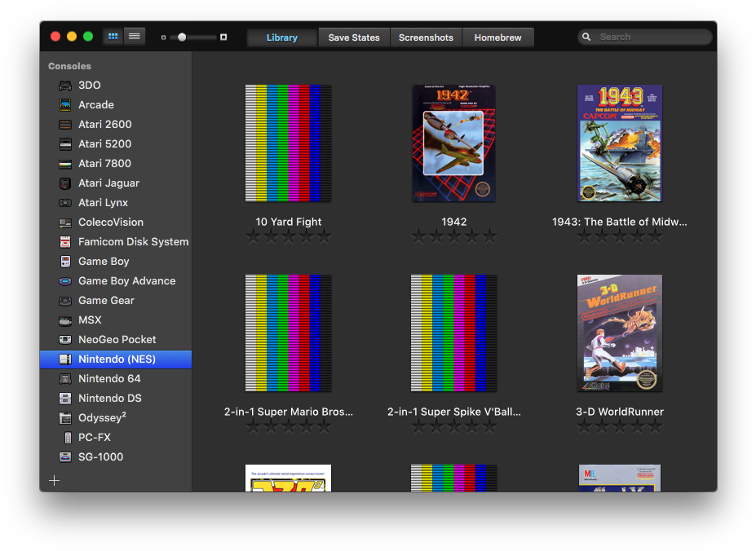The image size is (756, 551).
Task: Select the SG-1000 console icon
Action: [65, 457]
